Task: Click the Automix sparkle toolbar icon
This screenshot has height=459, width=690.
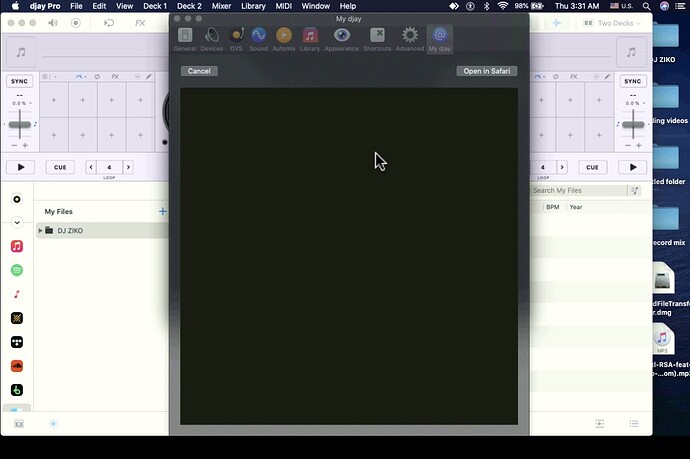Action: [x=557, y=23]
